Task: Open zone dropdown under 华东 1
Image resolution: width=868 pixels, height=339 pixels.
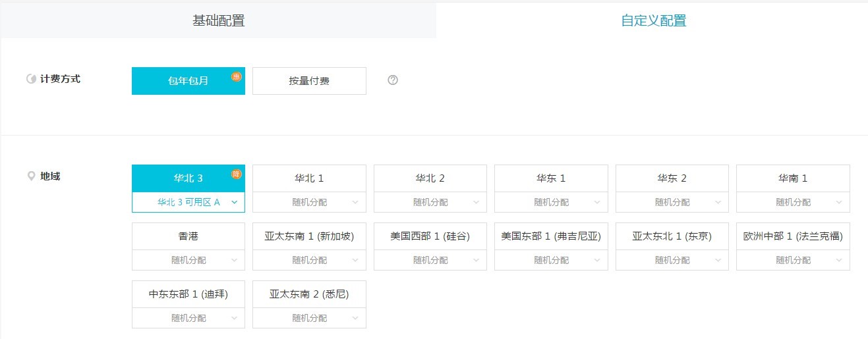Action: (x=551, y=202)
